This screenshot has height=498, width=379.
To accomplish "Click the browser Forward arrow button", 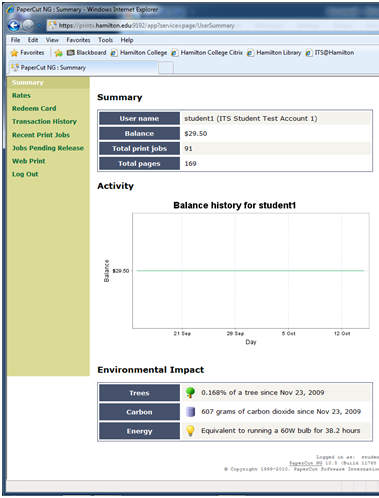I will (x=29, y=26).
